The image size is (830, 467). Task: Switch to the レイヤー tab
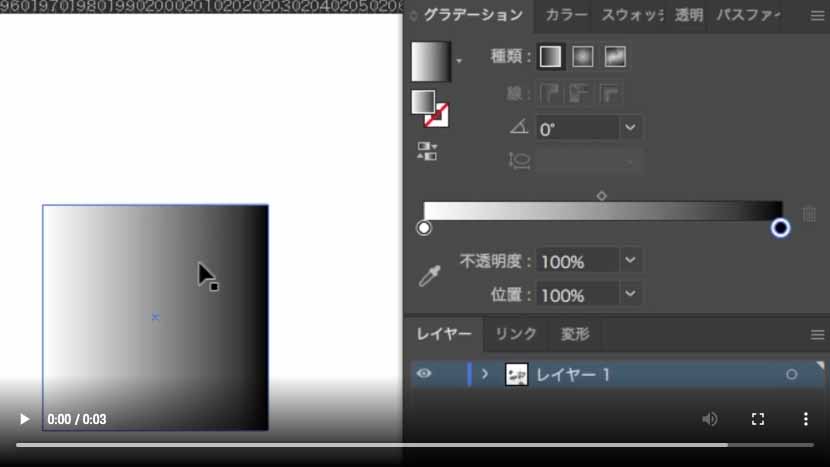(x=444, y=334)
